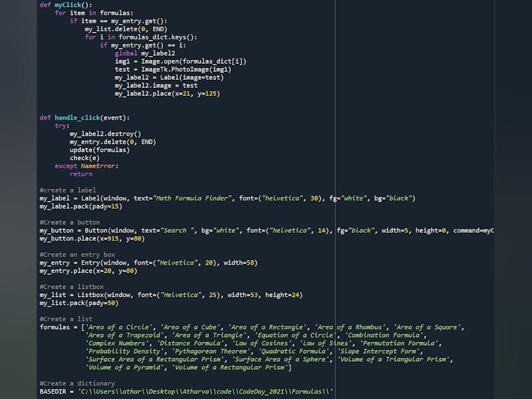Click the 'my_entry = Entry(window' line
This screenshot has width=532, height=399.
point(148,263)
